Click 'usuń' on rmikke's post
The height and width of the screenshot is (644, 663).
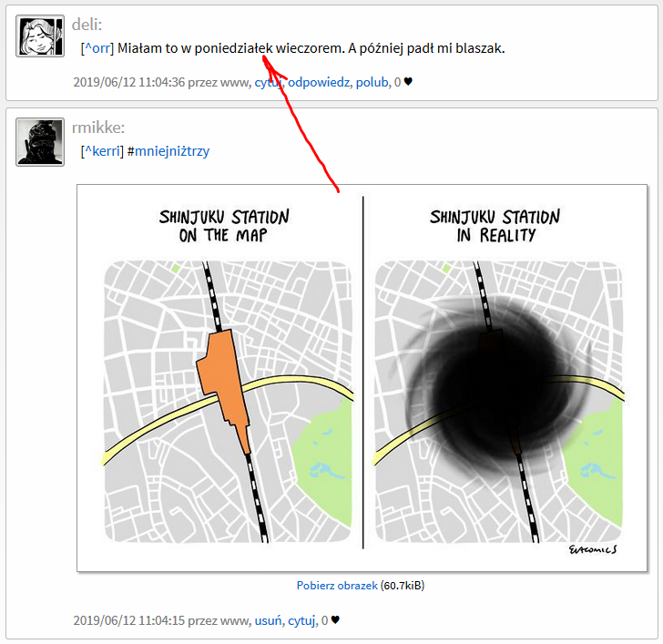click(x=268, y=620)
